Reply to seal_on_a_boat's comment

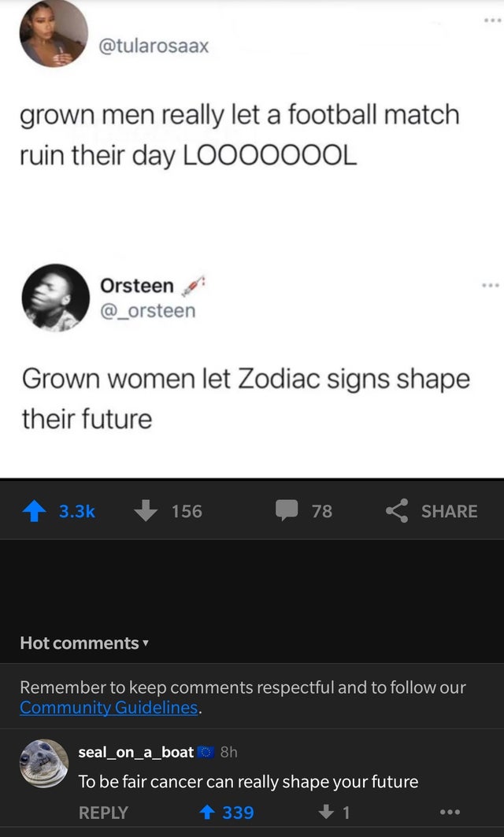(103, 812)
